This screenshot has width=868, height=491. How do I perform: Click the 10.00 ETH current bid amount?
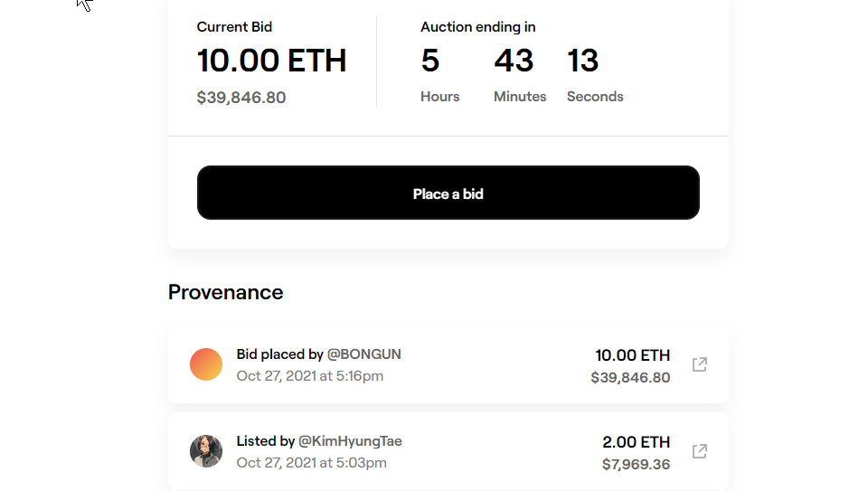[x=271, y=61]
